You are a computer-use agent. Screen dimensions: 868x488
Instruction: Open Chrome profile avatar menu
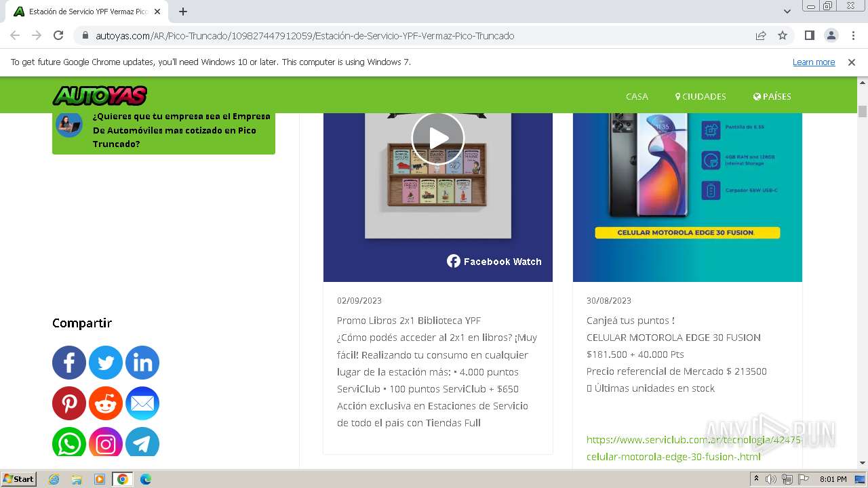click(x=831, y=35)
